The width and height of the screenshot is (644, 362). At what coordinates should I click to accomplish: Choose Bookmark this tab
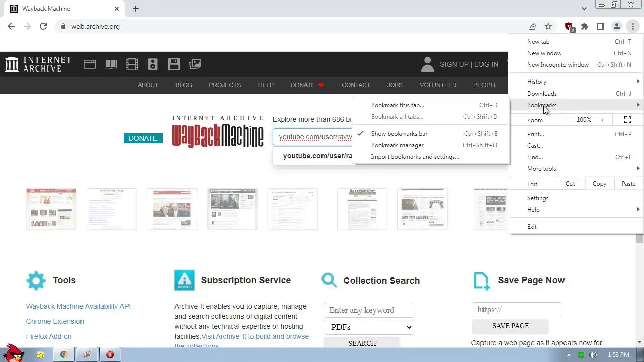click(x=431, y=105)
